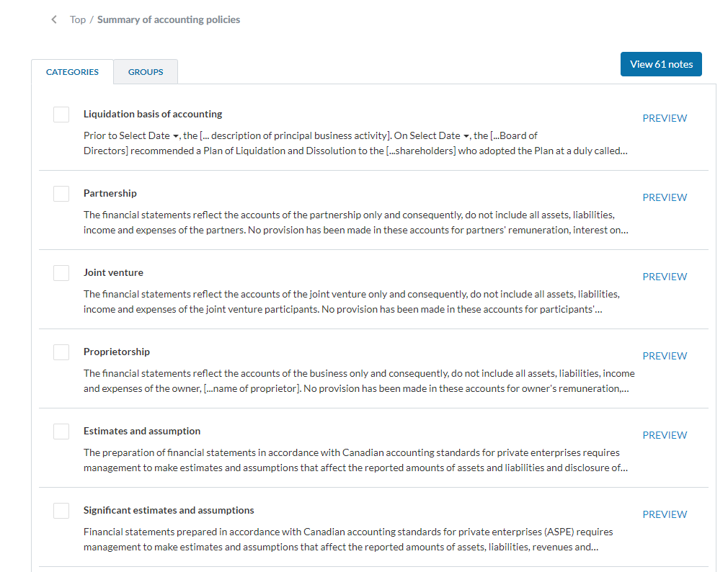This screenshot has width=728, height=572.
Task: Click the View 61 notes button
Action: tap(661, 64)
